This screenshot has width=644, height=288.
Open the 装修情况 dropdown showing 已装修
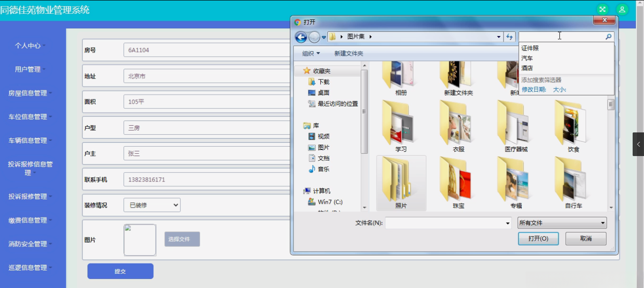click(152, 205)
